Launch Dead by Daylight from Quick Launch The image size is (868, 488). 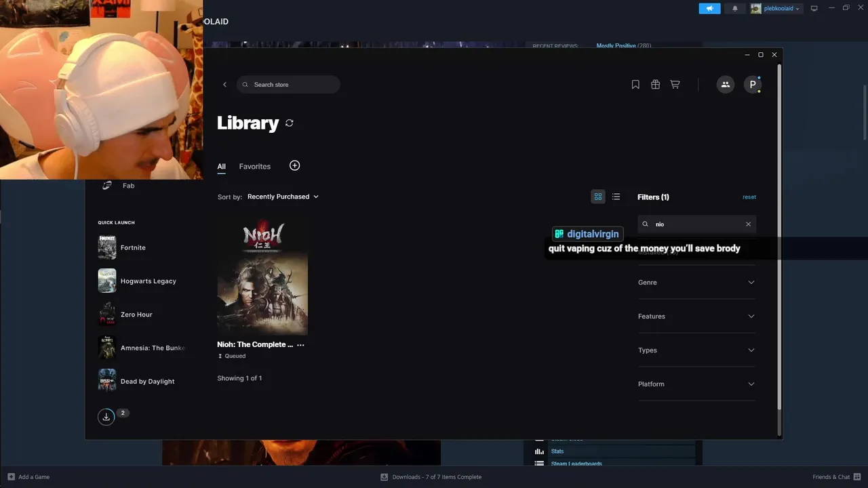147,382
